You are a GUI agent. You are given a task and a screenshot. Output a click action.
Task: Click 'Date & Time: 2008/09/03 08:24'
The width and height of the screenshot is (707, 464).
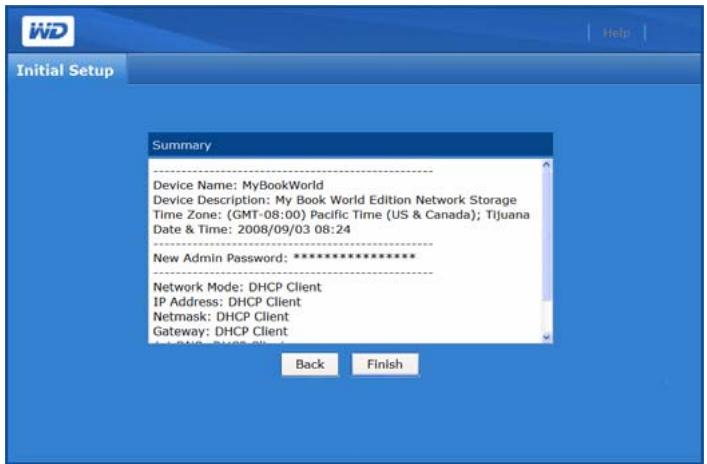(252, 229)
